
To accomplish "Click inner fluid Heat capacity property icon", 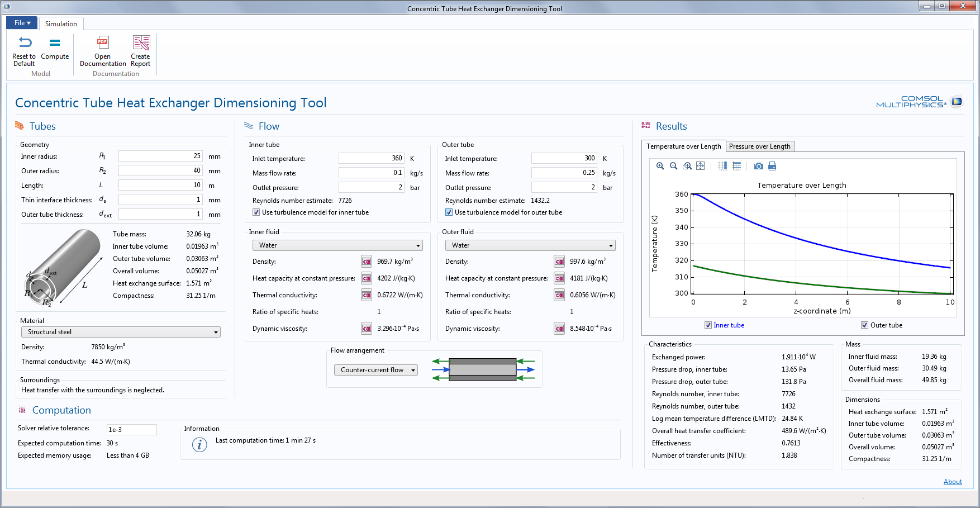I will pos(367,278).
